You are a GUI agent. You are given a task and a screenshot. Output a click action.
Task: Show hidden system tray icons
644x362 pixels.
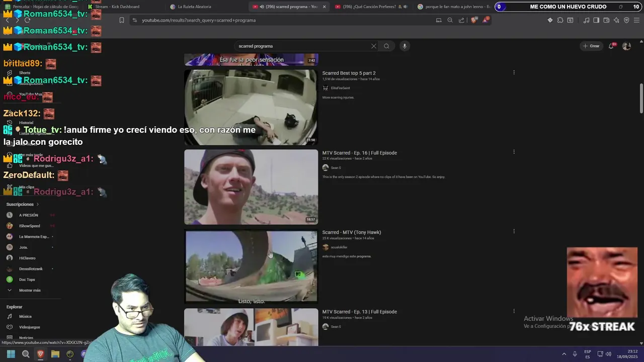[563, 354]
